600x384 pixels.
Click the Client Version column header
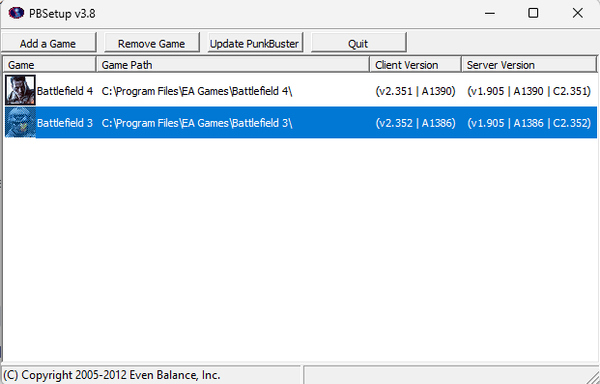tap(416, 65)
